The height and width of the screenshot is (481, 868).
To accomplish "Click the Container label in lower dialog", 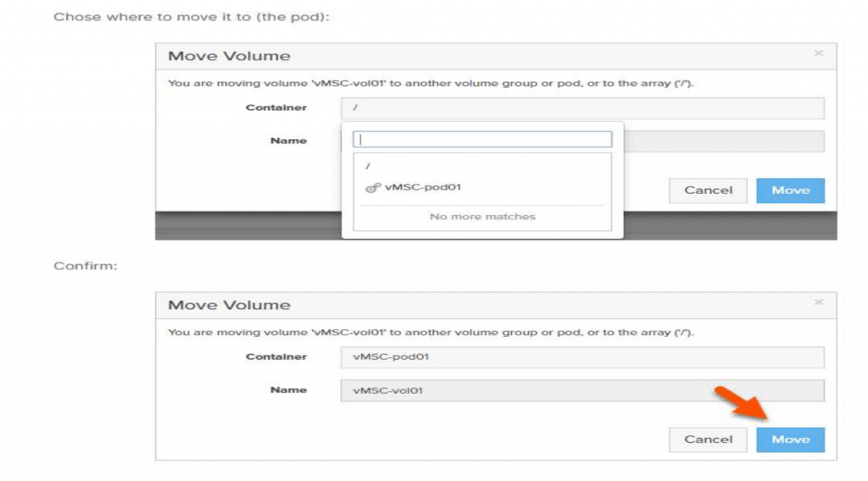I will click(x=276, y=357).
